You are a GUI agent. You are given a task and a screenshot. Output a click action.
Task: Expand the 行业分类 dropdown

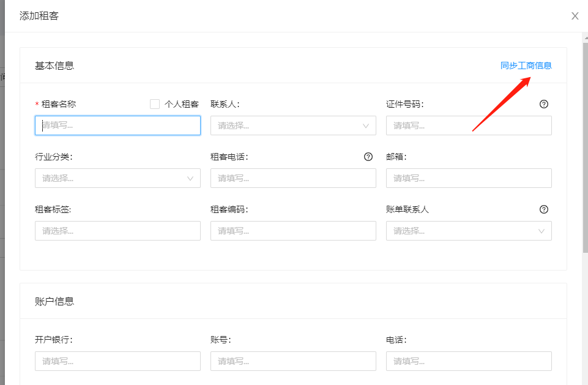(x=117, y=178)
